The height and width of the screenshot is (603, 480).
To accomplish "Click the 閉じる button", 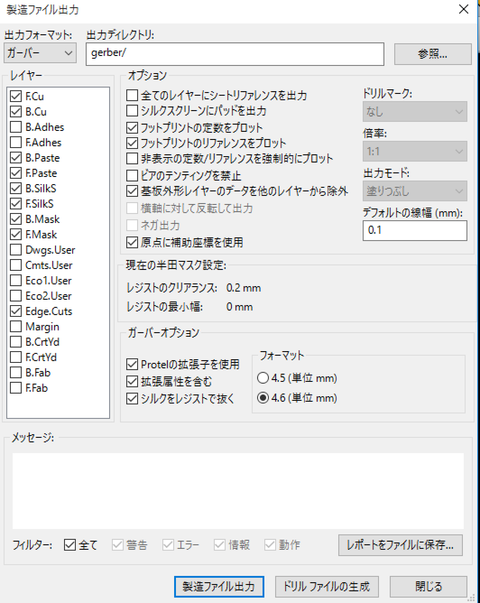I will (428, 586).
